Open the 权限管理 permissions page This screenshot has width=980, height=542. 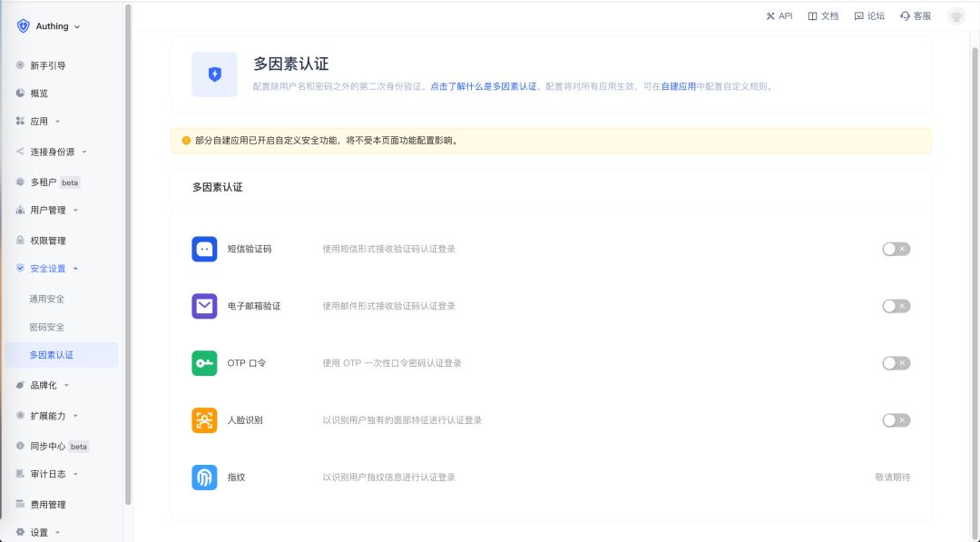point(44,240)
